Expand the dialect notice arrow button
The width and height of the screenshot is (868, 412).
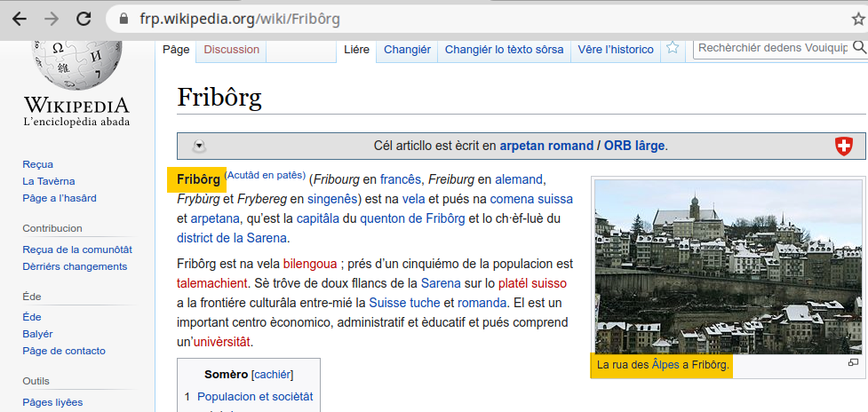click(199, 147)
